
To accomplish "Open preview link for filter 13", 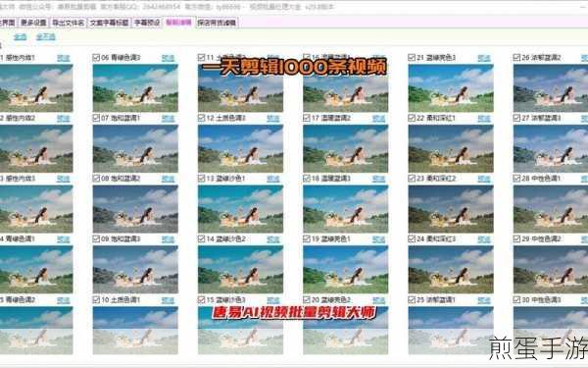I will 273,180.
